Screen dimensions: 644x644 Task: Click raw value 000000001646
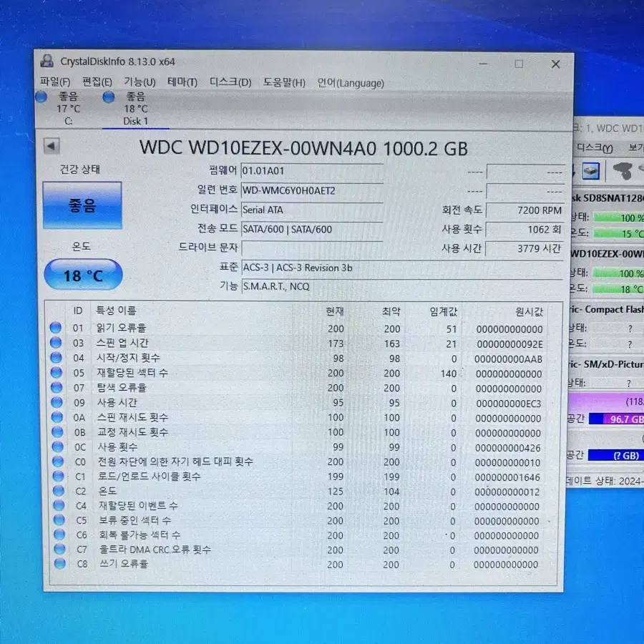tap(507, 477)
